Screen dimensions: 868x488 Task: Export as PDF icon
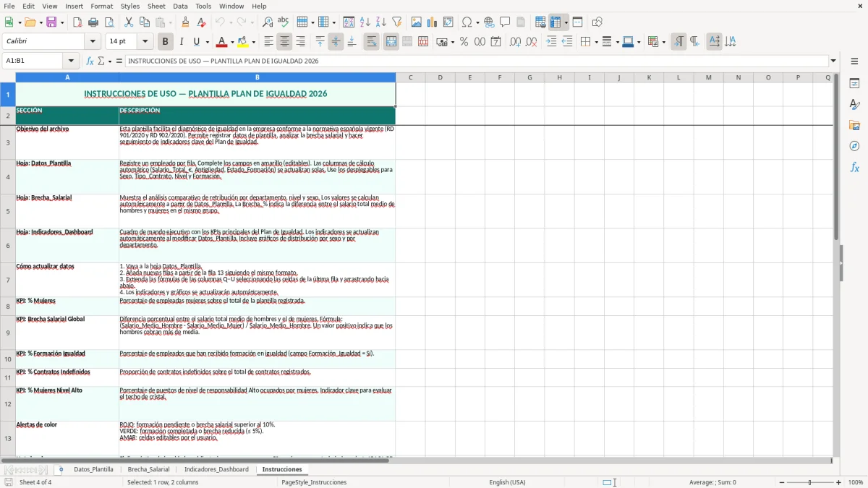point(77,22)
